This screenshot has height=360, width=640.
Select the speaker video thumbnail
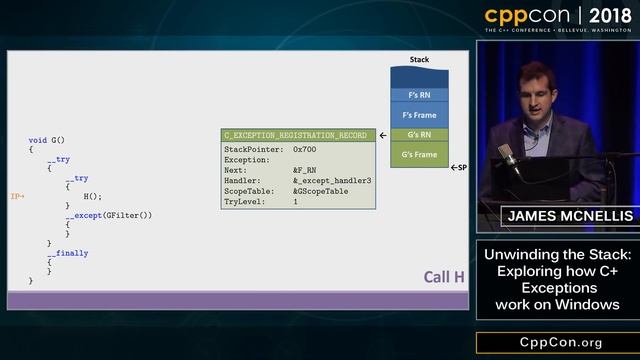point(558,137)
